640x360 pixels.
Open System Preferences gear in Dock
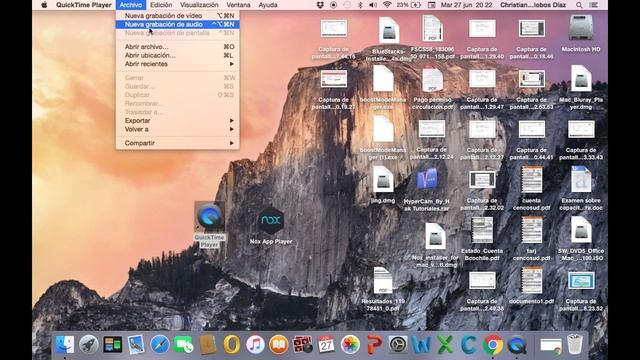tap(398, 344)
